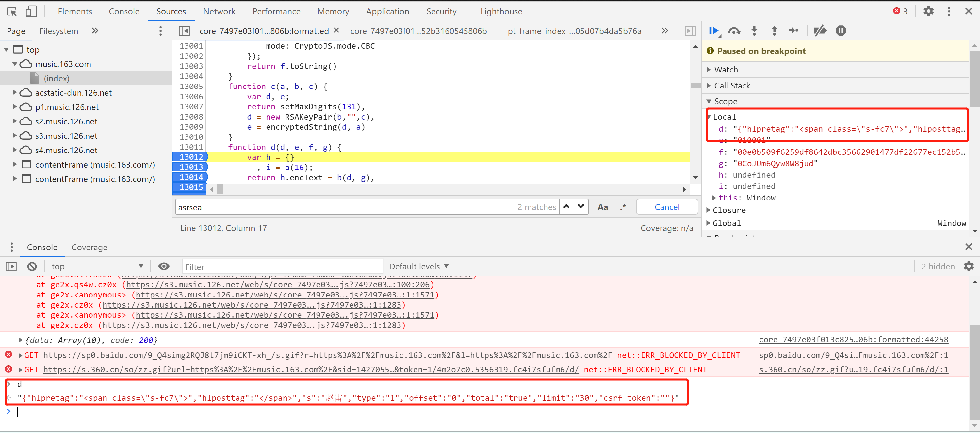The width and height of the screenshot is (980, 433).
Task: Open the Coverage drawer tab
Action: 90,248
